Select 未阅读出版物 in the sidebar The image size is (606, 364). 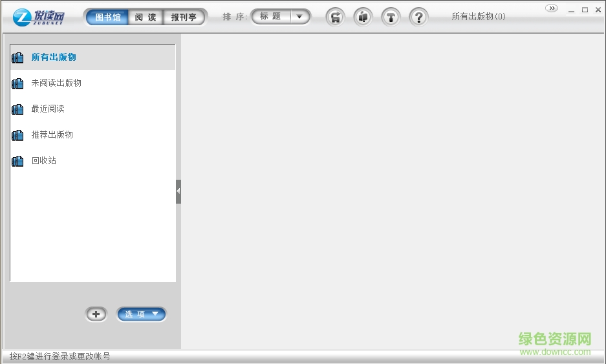coord(92,83)
